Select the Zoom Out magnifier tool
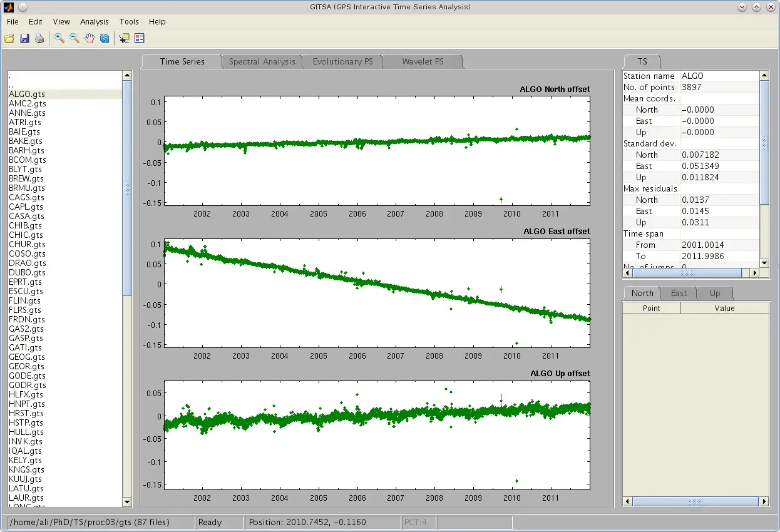Screen dimensions: 780x532 click(74, 39)
